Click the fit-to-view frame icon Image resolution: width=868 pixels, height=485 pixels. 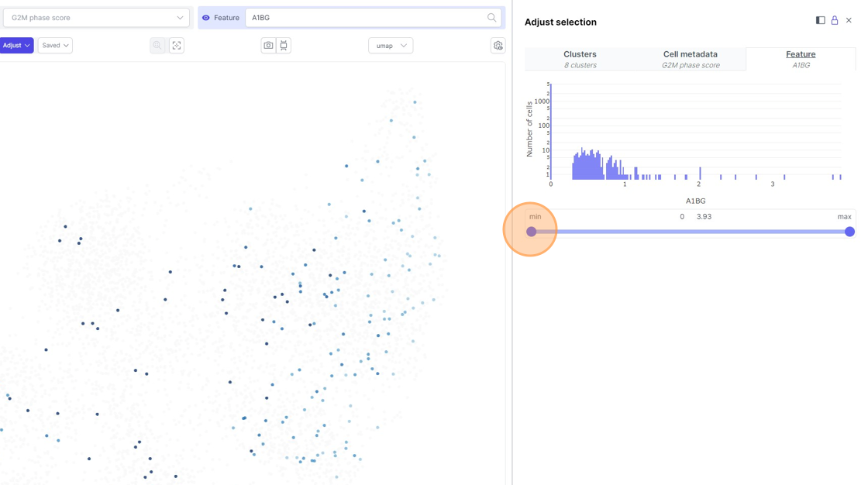click(x=177, y=46)
